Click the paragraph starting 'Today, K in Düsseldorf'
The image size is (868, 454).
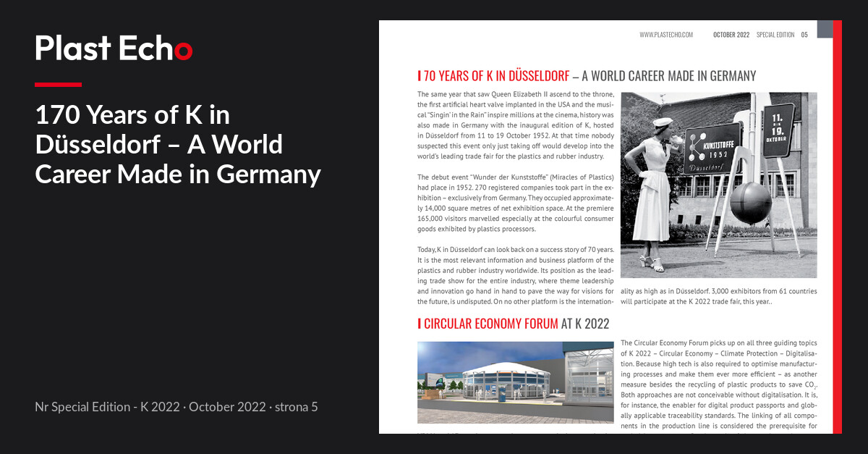516,275
